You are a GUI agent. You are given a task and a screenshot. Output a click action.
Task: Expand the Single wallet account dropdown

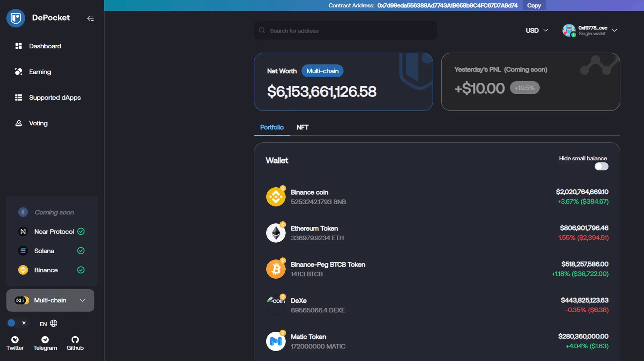614,30
